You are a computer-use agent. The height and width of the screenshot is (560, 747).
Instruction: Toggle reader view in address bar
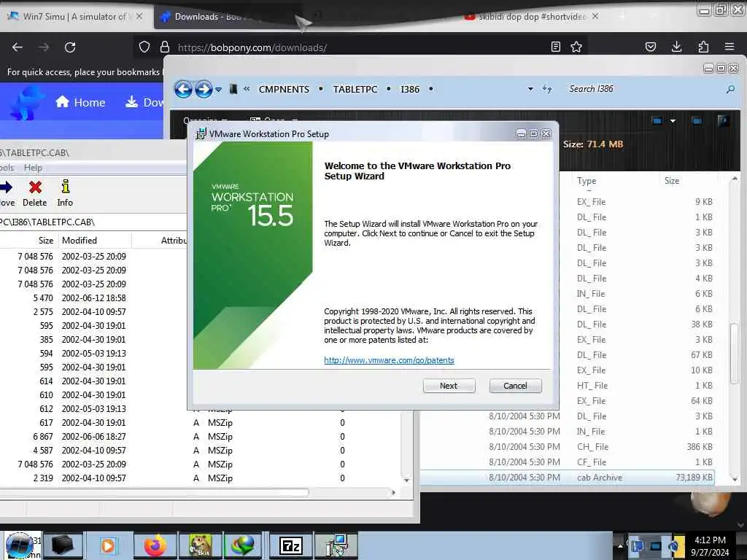555,47
